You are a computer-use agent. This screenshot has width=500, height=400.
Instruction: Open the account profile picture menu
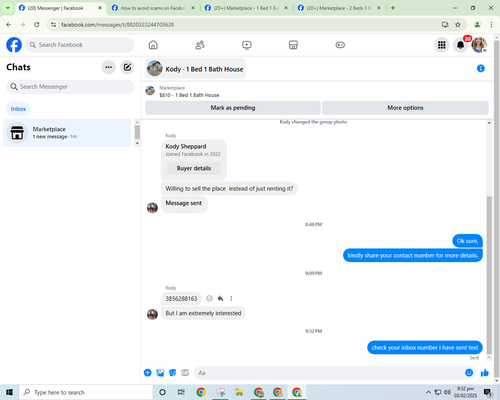[x=479, y=45]
